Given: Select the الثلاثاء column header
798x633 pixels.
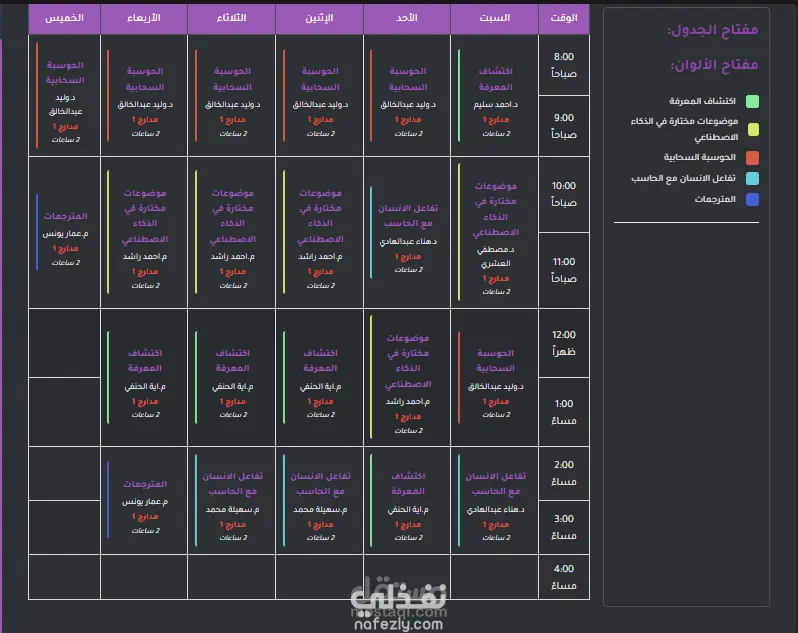Looking at the screenshot, I should click(232, 18).
